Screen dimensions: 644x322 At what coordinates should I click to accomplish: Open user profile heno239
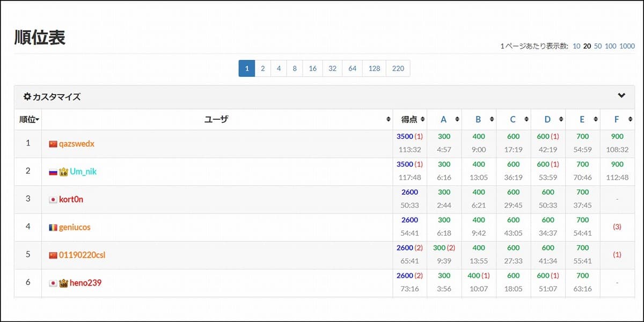click(85, 283)
